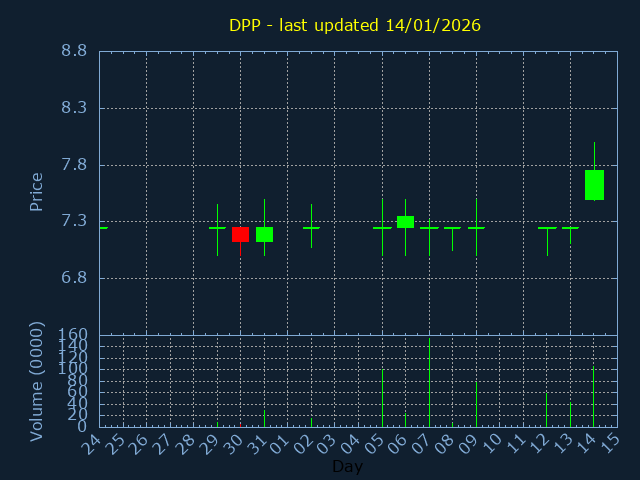The image size is (640, 480).
Task: Click the Volume (0000) axis label
Action: click(x=37, y=381)
